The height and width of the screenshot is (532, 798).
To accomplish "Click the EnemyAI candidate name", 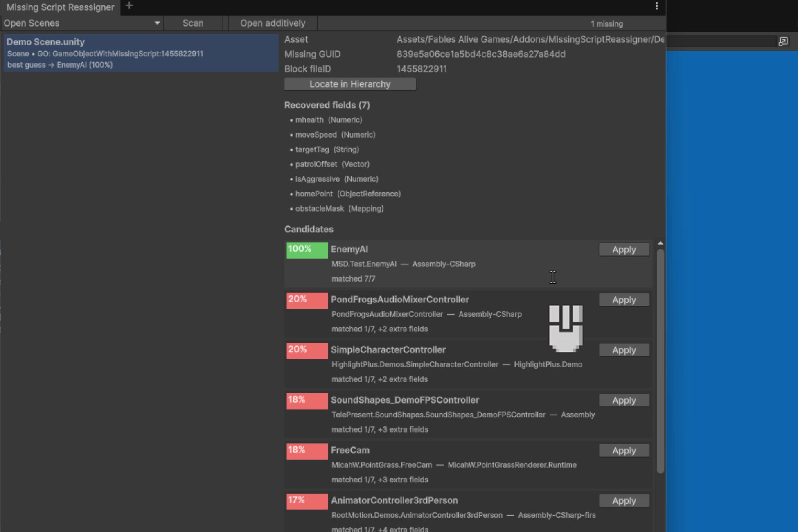I will (349, 249).
